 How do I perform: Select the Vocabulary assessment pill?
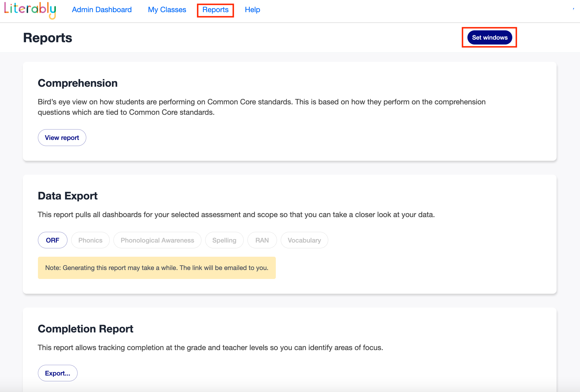tap(304, 240)
